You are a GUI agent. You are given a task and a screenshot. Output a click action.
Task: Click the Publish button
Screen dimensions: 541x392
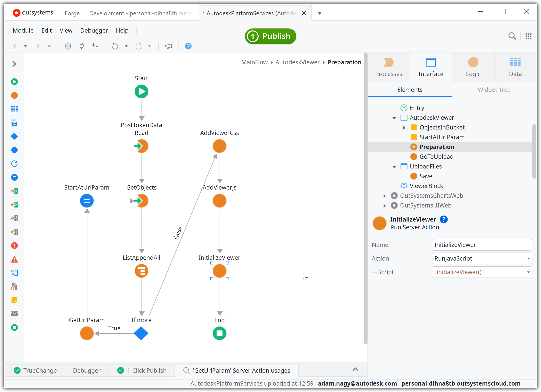[270, 36]
